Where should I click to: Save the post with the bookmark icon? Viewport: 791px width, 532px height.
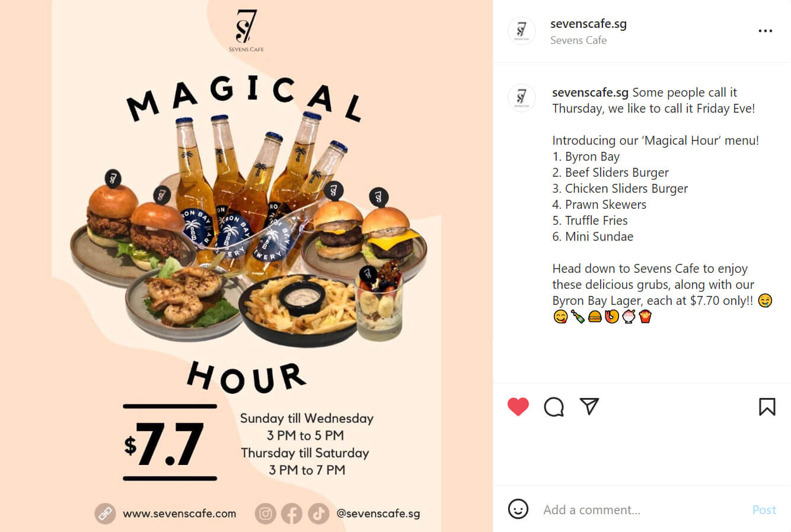[767, 407]
